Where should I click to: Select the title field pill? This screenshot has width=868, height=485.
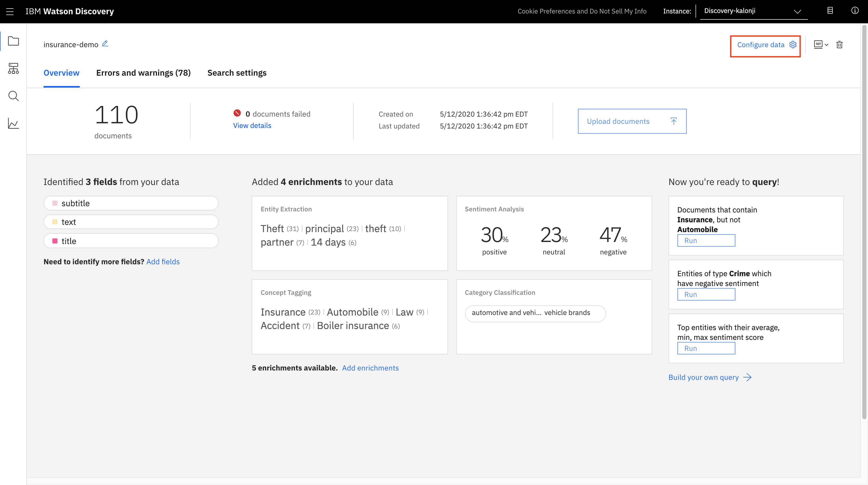tap(131, 241)
